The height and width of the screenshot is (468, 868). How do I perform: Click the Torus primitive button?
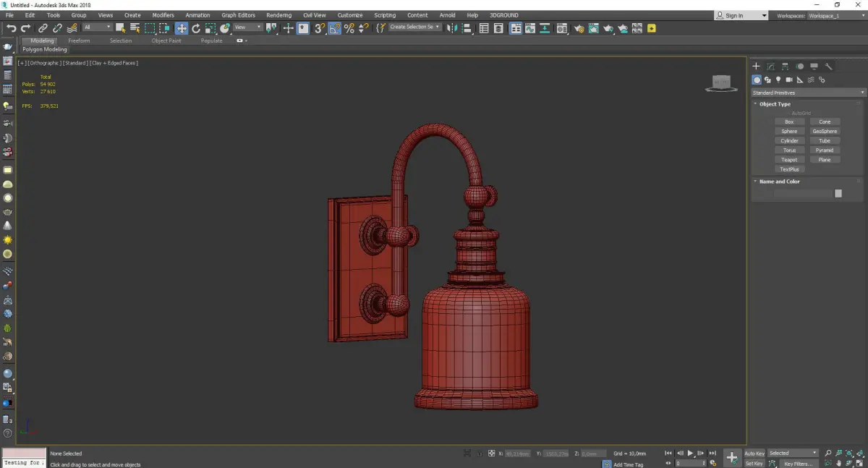pos(789,150)
